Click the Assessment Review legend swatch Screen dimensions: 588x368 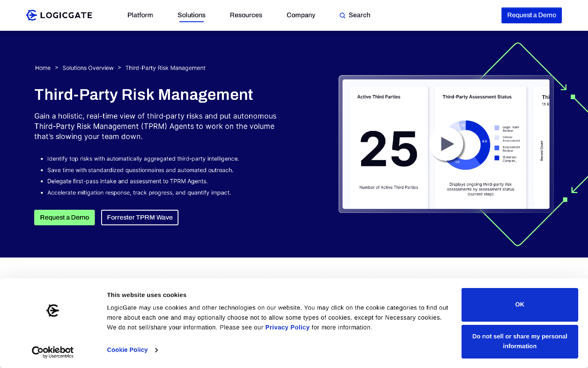(497, 148)
